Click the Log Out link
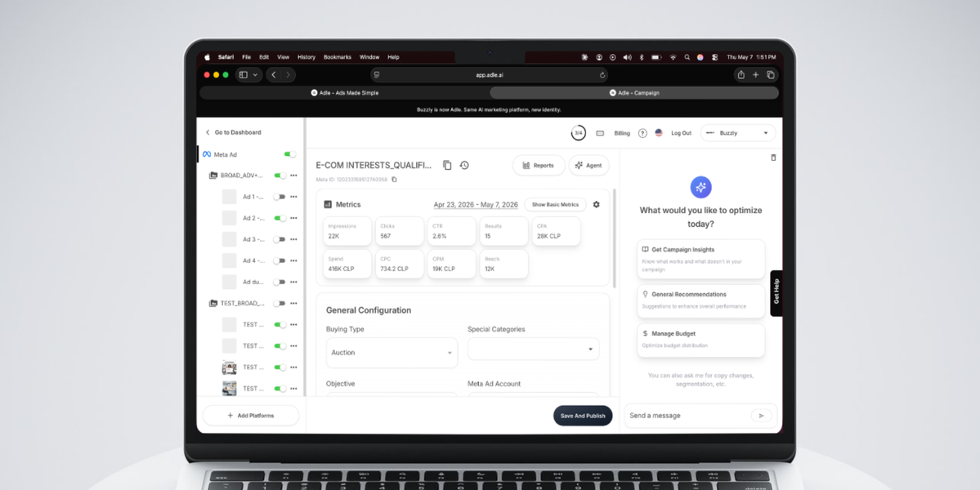 point(681,133)
